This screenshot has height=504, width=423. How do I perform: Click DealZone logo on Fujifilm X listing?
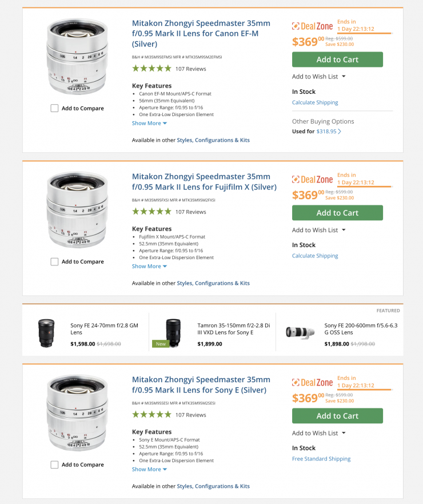312,180
